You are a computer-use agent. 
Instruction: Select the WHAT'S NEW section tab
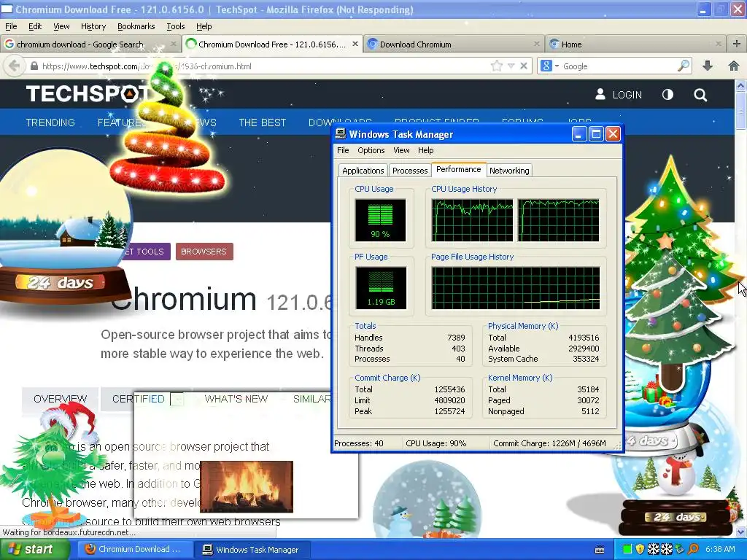coord(236,399)
